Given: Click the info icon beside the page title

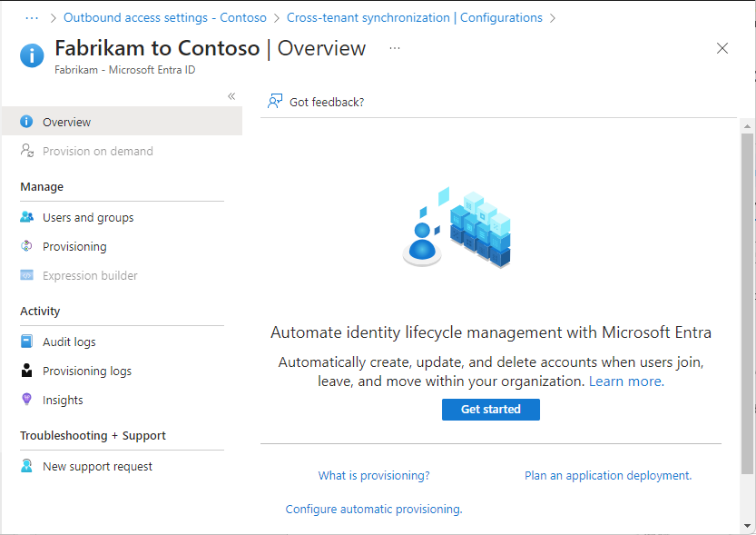Looking at the screenshot, I should [x=32, y=55].
